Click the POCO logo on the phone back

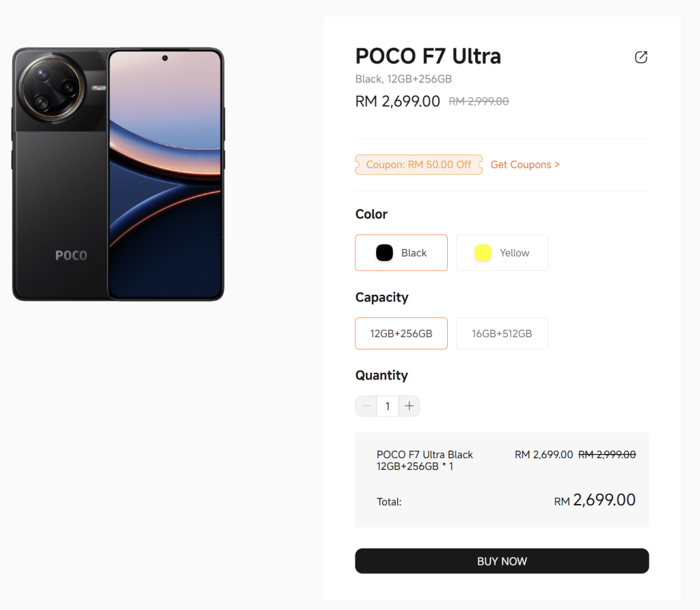coord(71,256)
